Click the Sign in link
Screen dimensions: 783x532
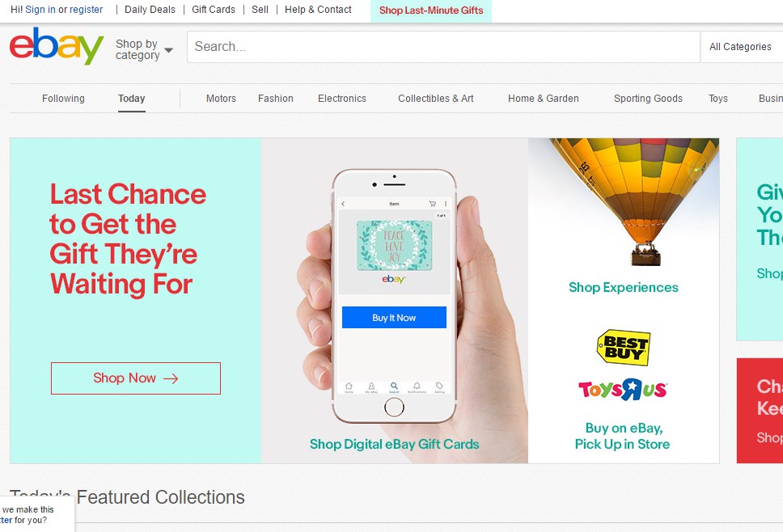tap(40, 10)
